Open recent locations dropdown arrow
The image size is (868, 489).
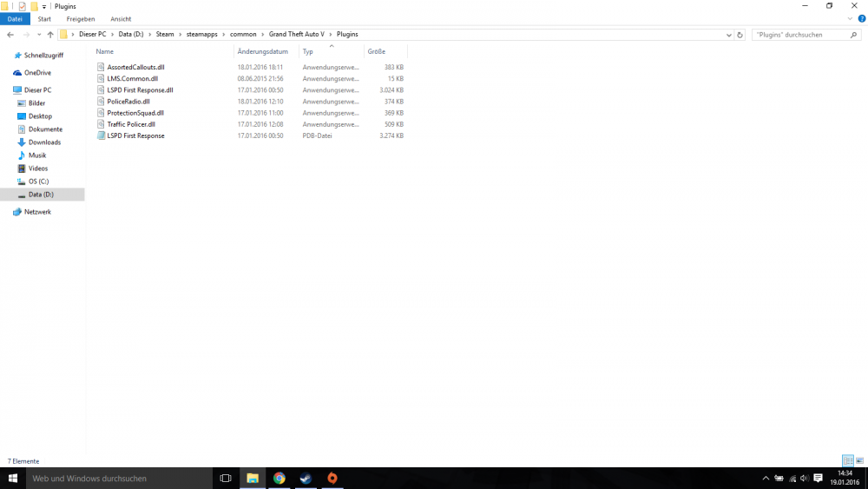(39, 35)
